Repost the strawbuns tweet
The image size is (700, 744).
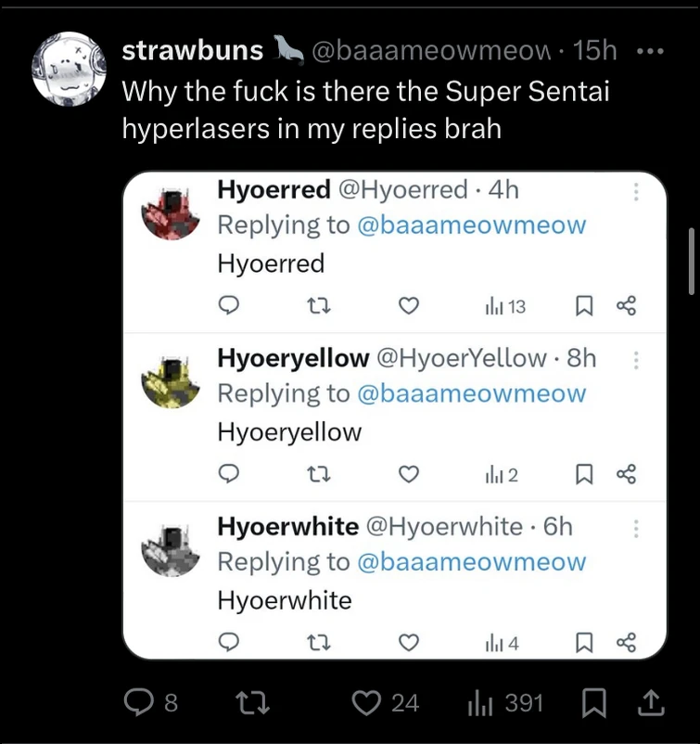tap(251, 703)
